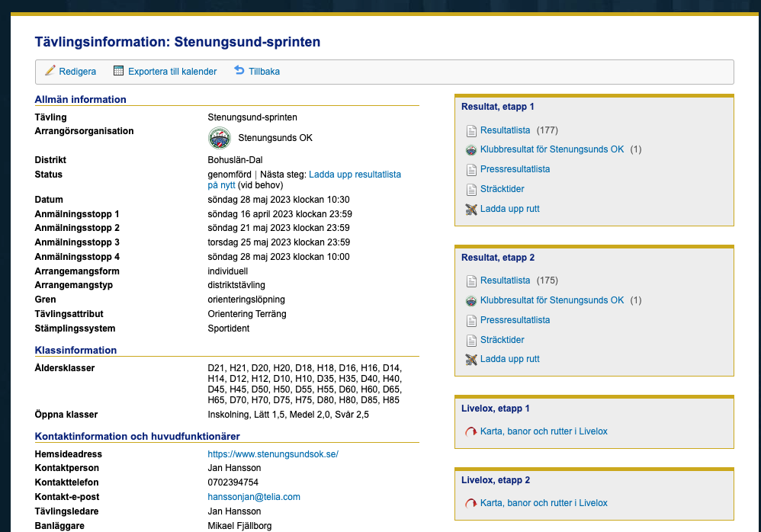Click email hanssonjan@telia.com
The image size is (761, 532).
(x=254, y=497)
